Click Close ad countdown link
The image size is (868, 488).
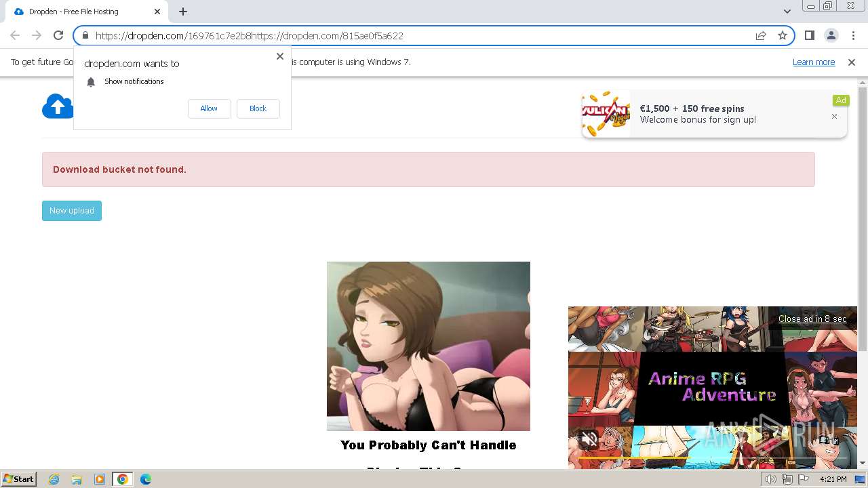[812, 319]
